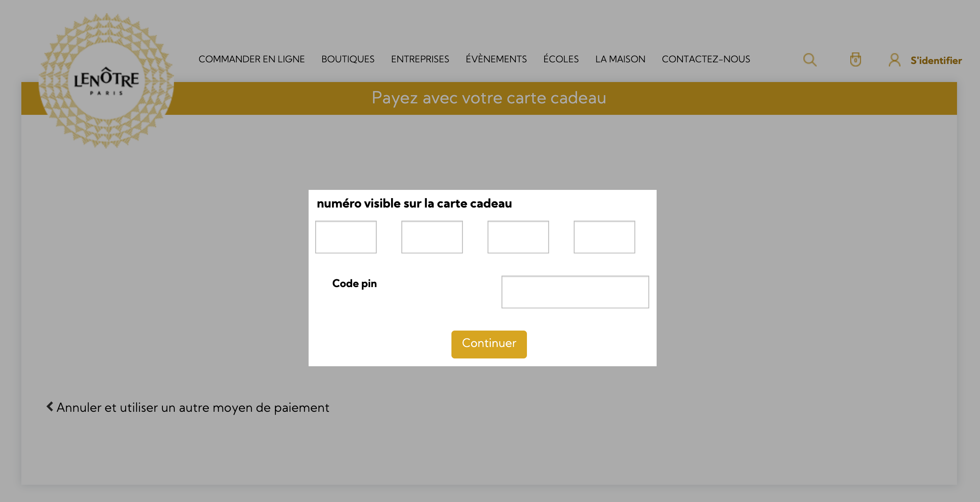
Task: Click the back chevron beside Annuler
Action: tap(50, 406)
